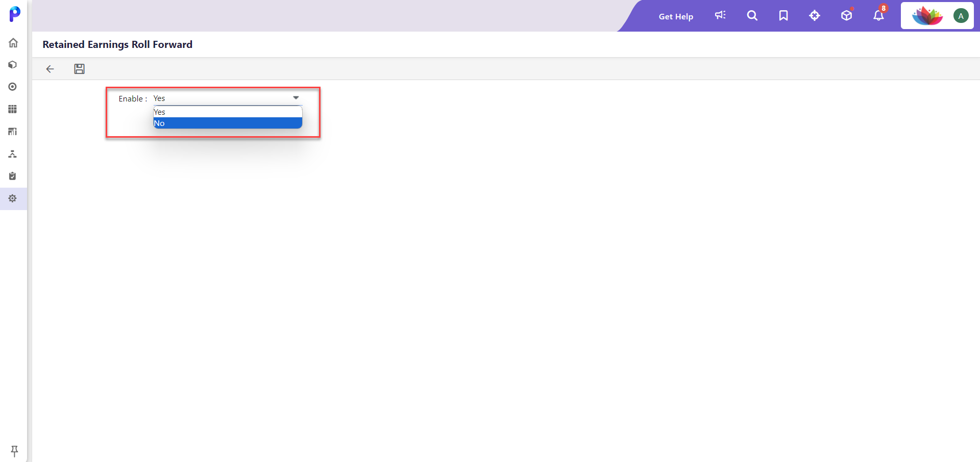The image size is (980, 462).
Task: Click the app logo at top left
Action: pyautogui.click(x=15, y=14)
